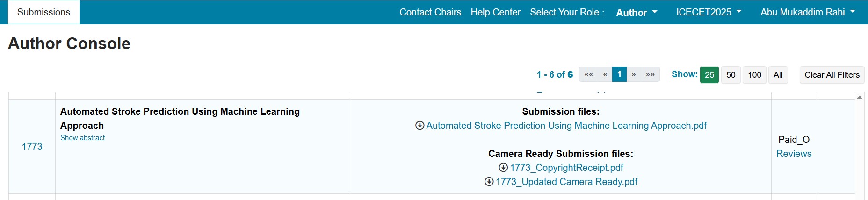
Task: Show abstract for stroke prediction paper
Action: tap(82, 138)
